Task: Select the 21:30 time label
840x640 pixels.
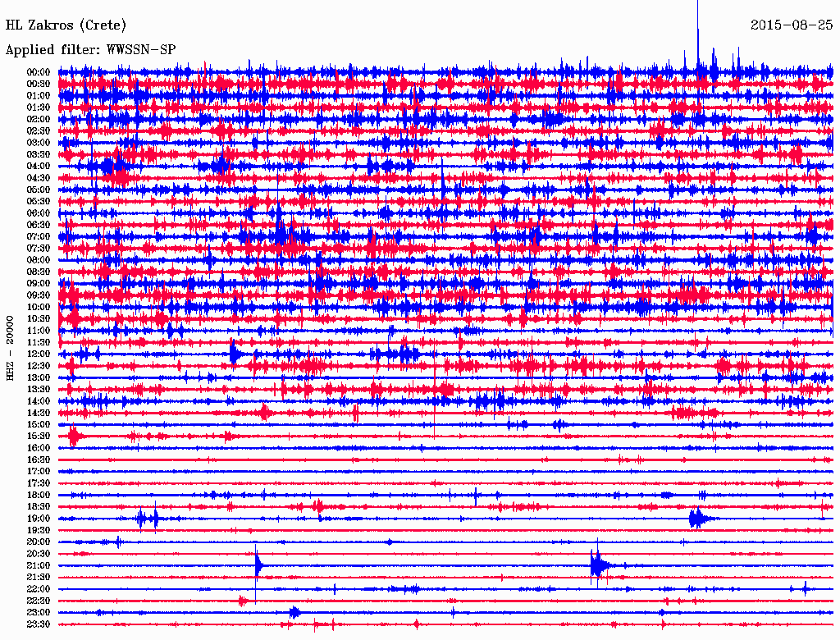Action: click(x=39, y=578)
